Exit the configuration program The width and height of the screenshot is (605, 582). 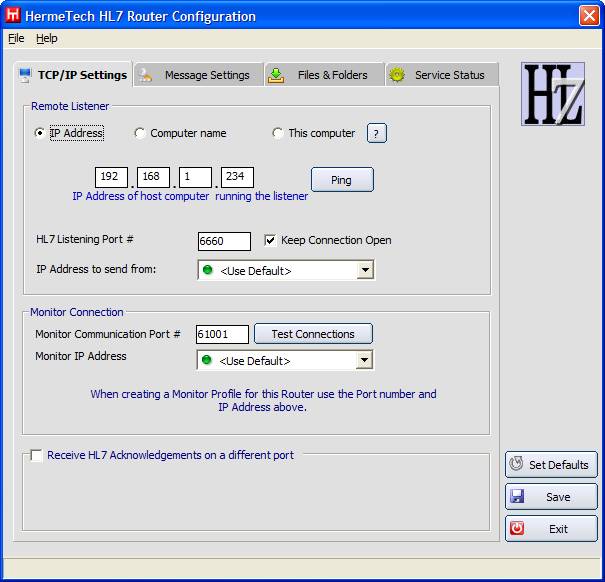click(x=551, y=529)
